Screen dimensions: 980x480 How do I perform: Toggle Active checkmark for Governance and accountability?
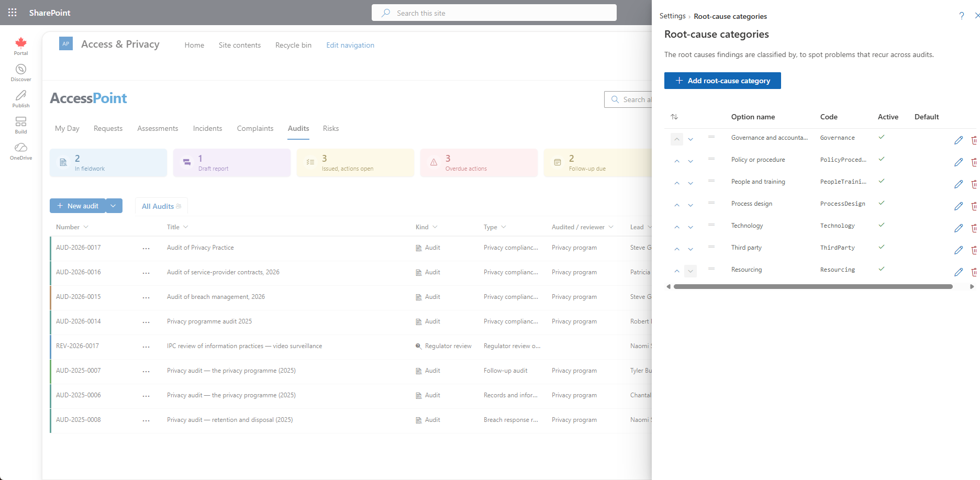[882, 137]
